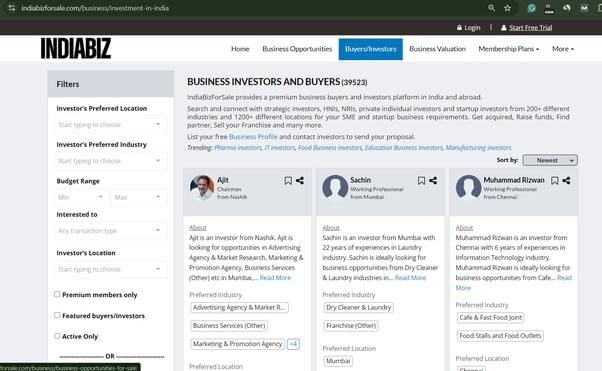Image resolution: width=602 pixels, height=371 pixels.
Task: Click Sachin's name heading
Action: coord(361,180)
